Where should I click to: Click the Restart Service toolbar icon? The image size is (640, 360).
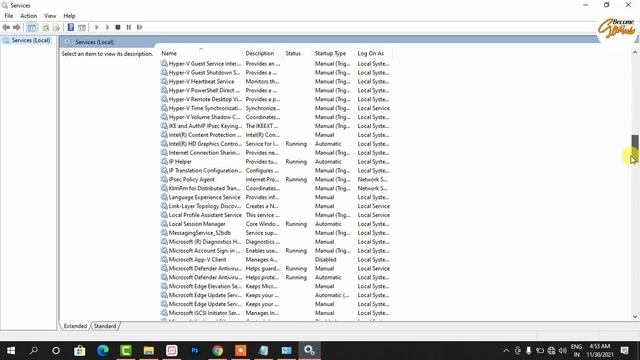coord(140,27)
